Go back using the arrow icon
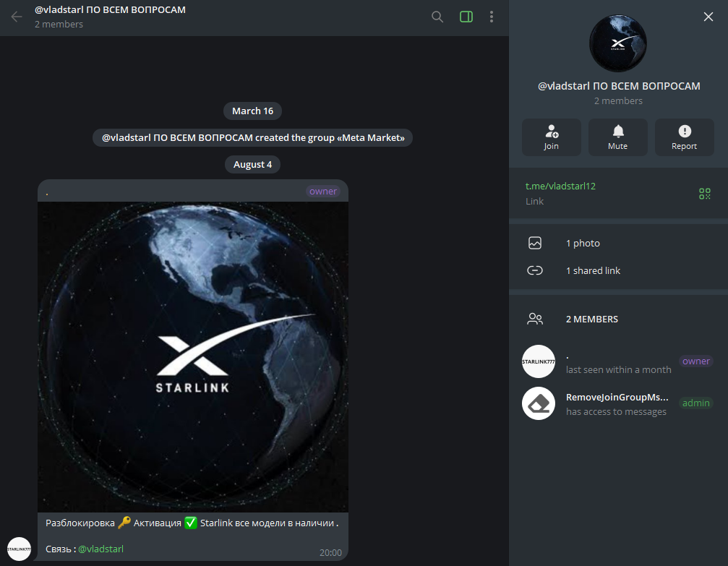Image resolution: width=728 pixels, height=566 pixels. [x=17, y=17]
